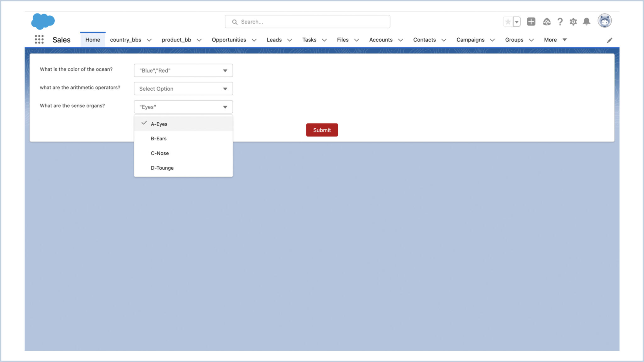
Task: Open the More navigation menu
Action: [550, 40]
